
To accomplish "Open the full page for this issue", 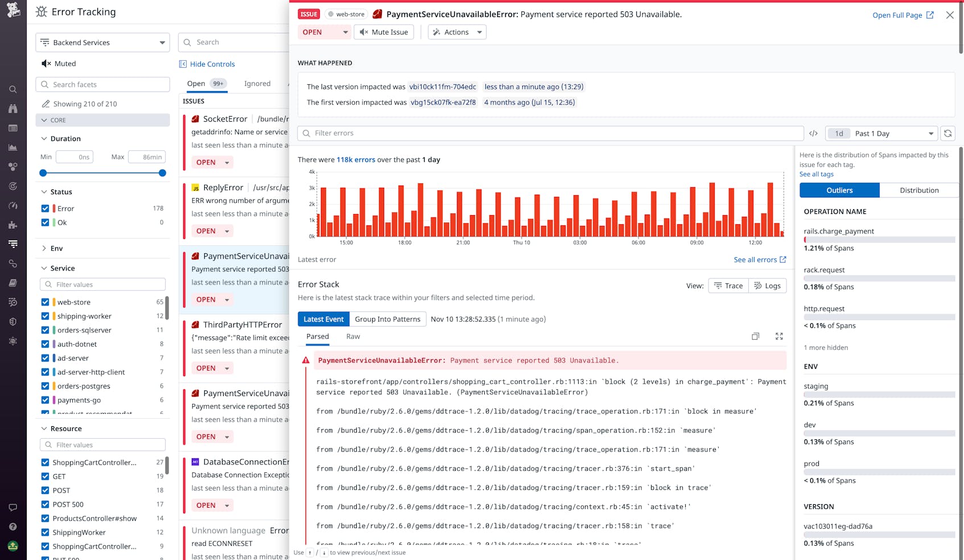I will click(897, 15).
